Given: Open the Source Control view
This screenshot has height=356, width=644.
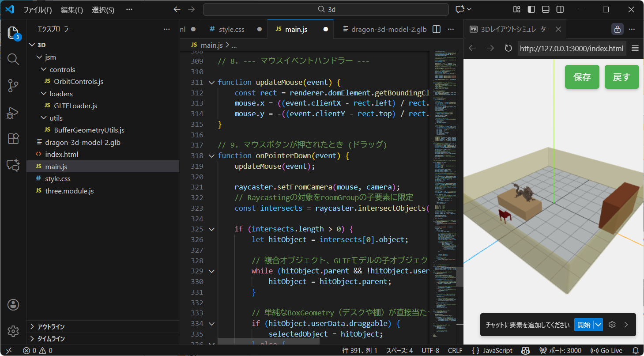Looking at the screenshot, I should click(13, 86).
